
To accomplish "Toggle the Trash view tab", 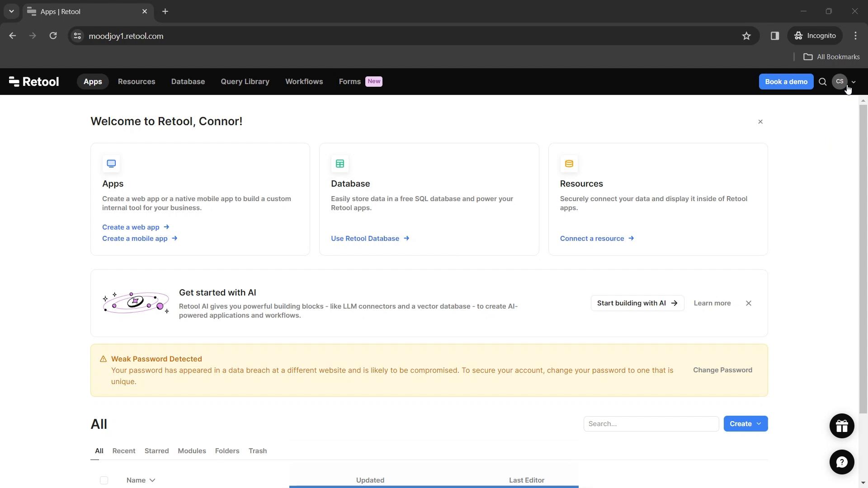I will (258, 450).
